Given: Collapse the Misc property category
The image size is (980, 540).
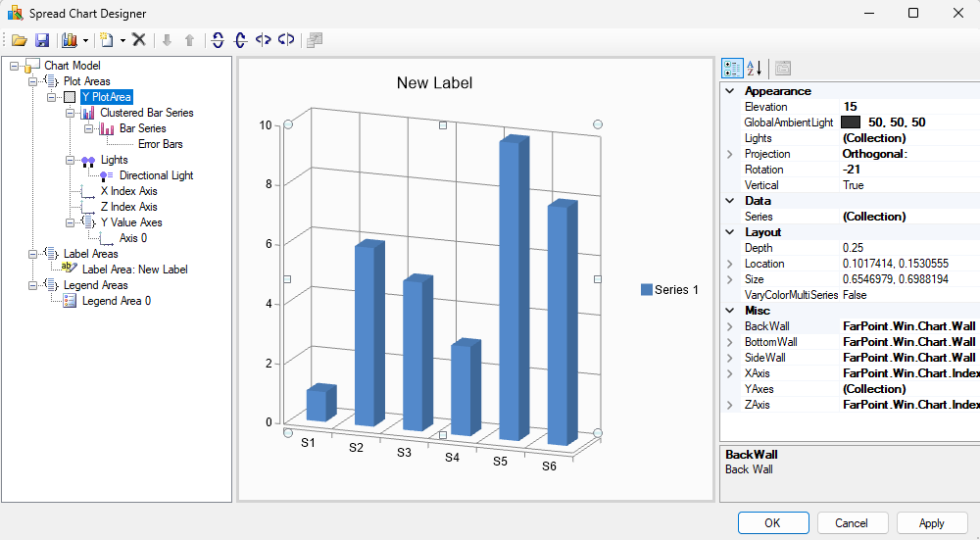Looking at the screenshot, I should [x=729, y=311].
